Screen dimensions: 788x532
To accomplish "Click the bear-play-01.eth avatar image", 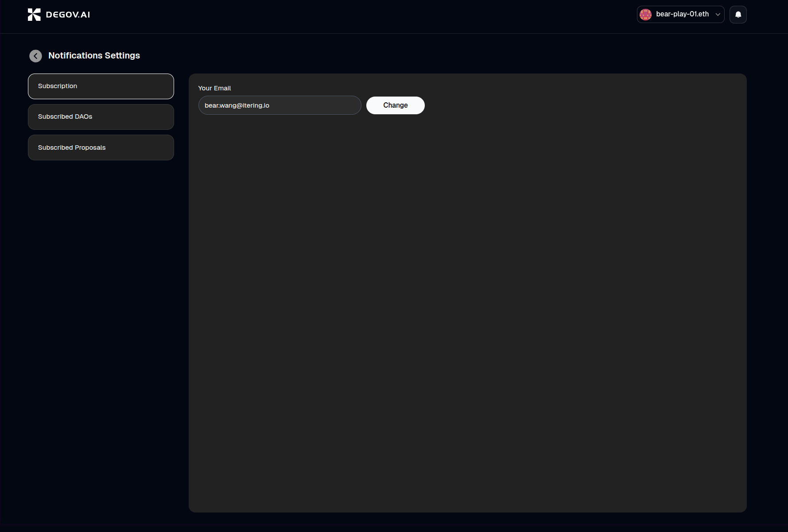I will point(645,15).
